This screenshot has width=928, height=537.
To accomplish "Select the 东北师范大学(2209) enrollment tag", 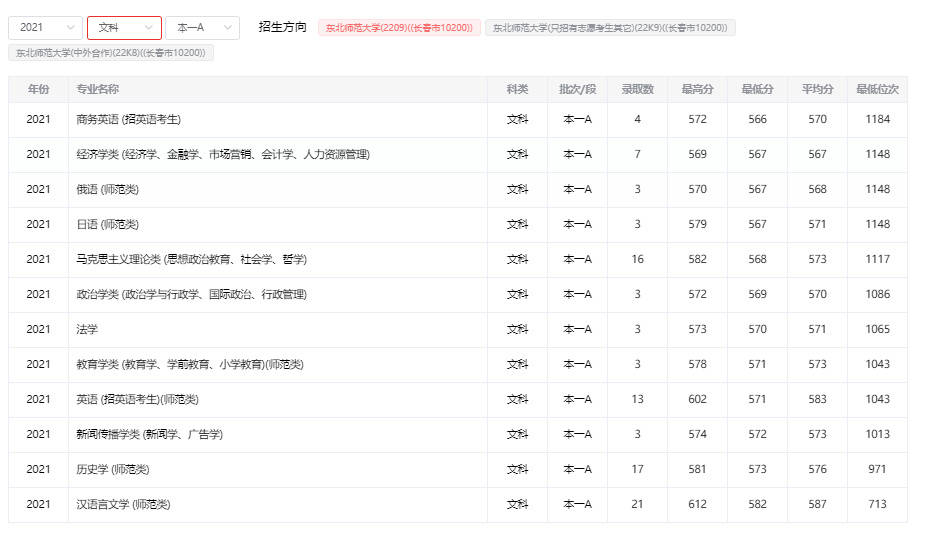I will 399,28.
